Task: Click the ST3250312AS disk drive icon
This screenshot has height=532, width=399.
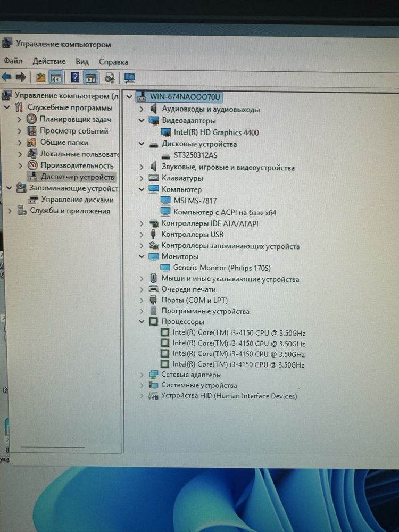Action: 165,156
